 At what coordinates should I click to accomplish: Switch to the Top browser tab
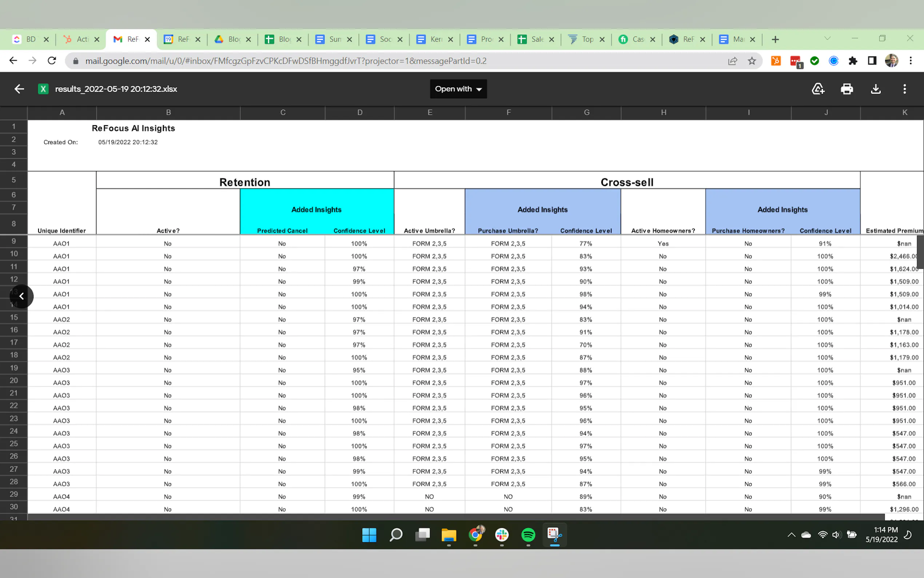click(x=582, y=39)
